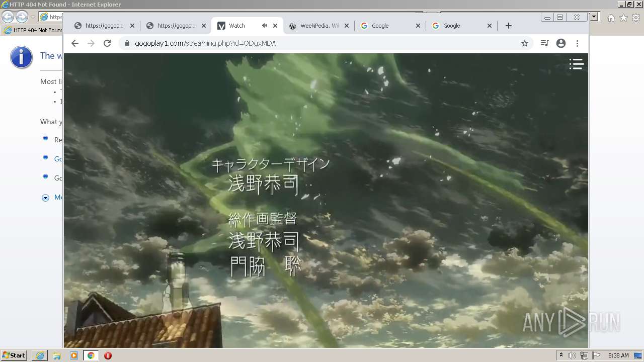Image resolution: width=644 pixels, height=362 pixels.
Task: Close the WeekiPedia tab
Action: pos(347,26)
